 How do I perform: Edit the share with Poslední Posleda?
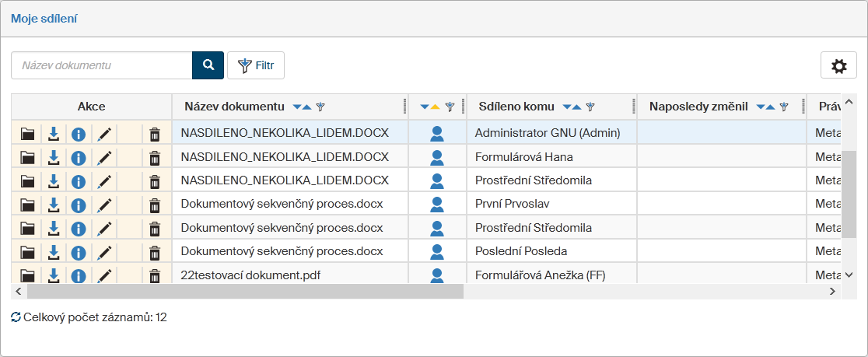(x=104, y=253)
